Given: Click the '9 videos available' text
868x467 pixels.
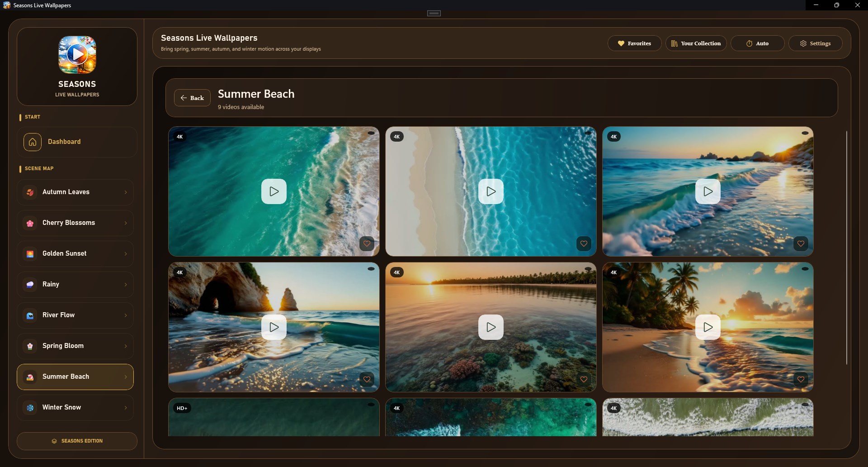Looking at the screenshot, I should [241, 107].
